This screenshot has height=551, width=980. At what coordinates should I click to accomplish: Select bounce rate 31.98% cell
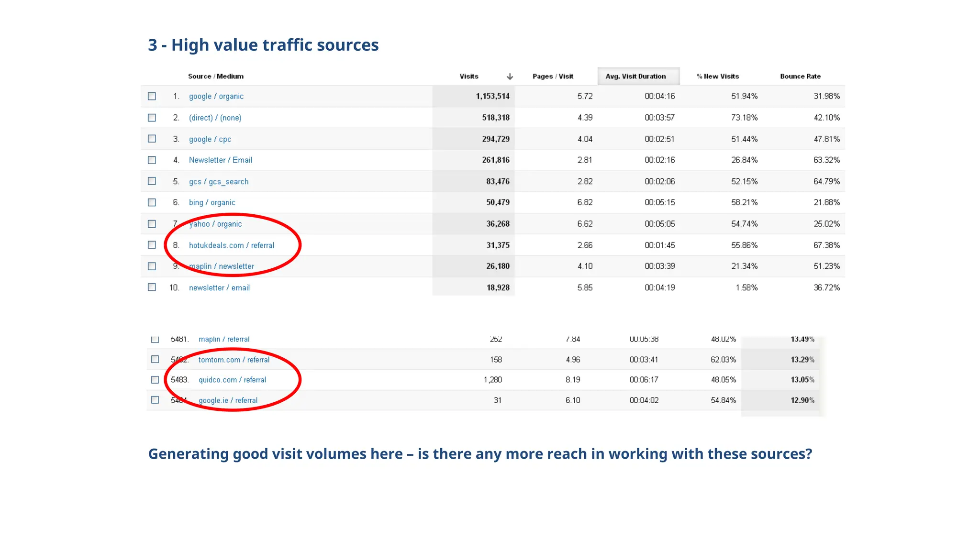tap(826, 96)
